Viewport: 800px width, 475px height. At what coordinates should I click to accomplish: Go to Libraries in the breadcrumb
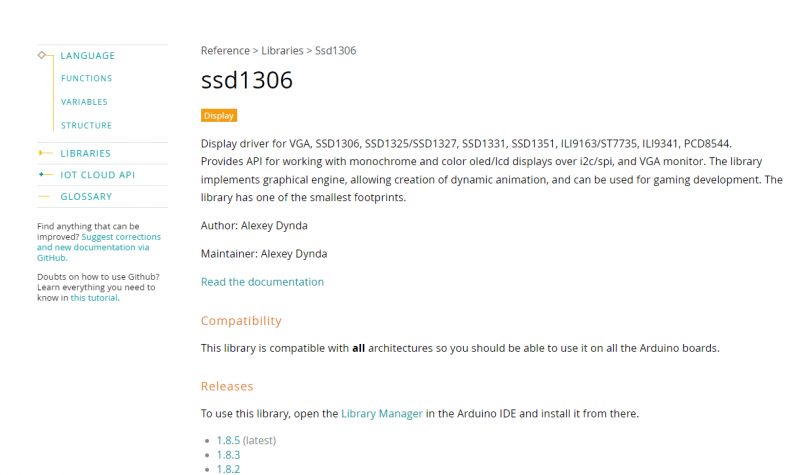click(x=283, y=50)
